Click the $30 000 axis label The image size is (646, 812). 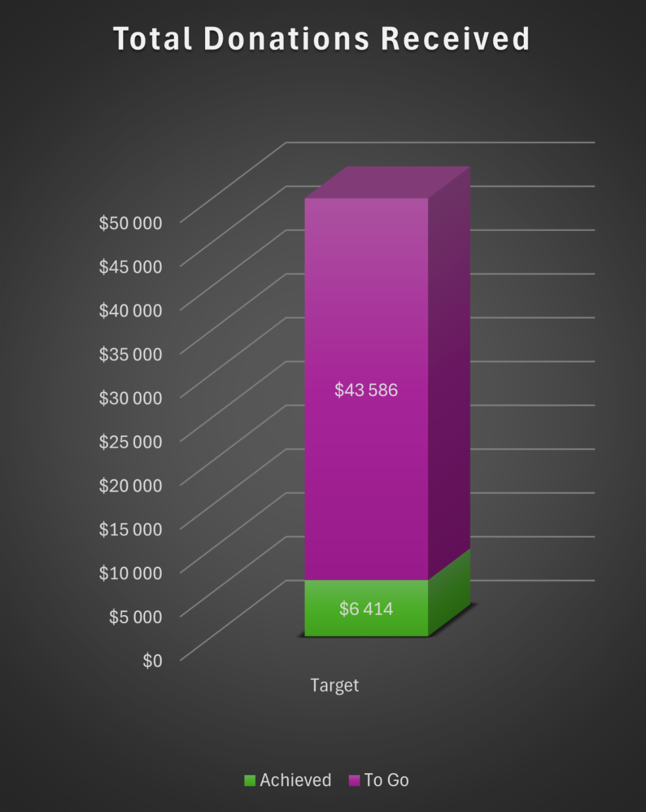click(130, 398)
